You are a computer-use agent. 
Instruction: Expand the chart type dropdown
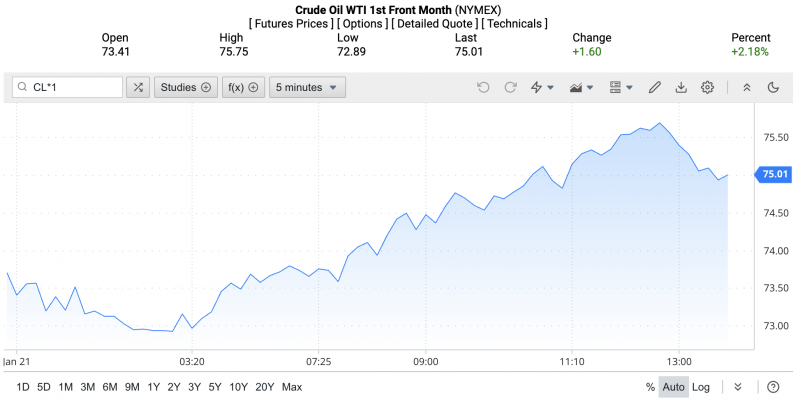pos(581,87)
